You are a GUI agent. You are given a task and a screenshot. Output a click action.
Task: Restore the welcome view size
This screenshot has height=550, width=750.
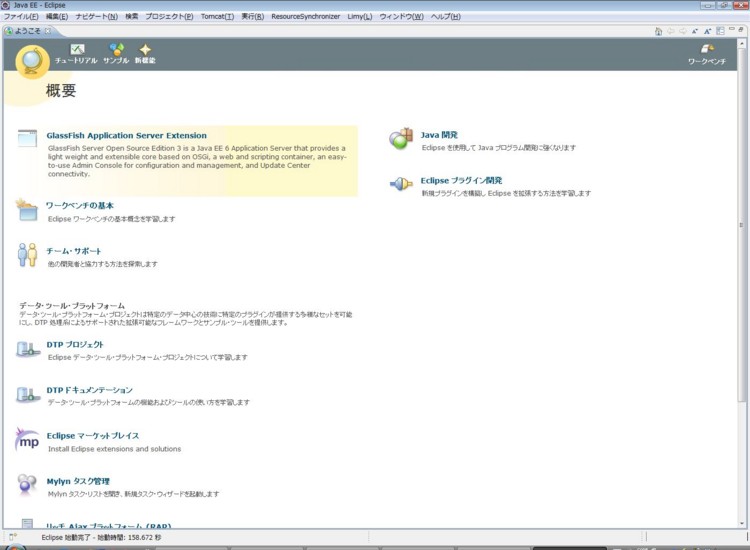coord(740,29)
